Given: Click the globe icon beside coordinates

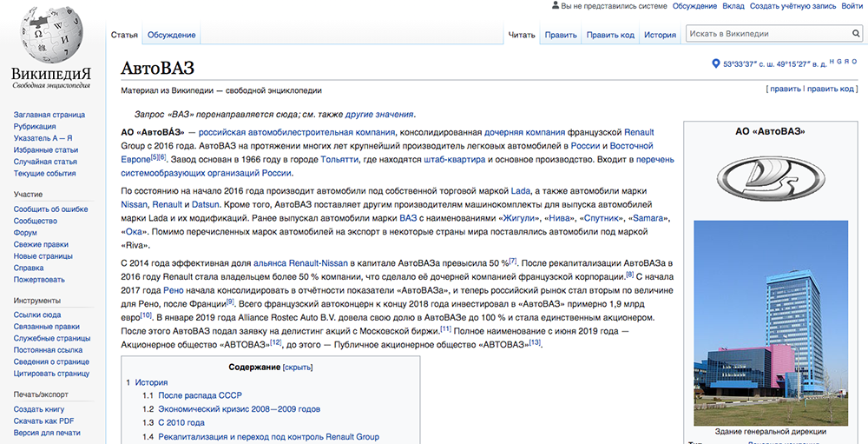Looking at the screenshot, I should (716, 63).
